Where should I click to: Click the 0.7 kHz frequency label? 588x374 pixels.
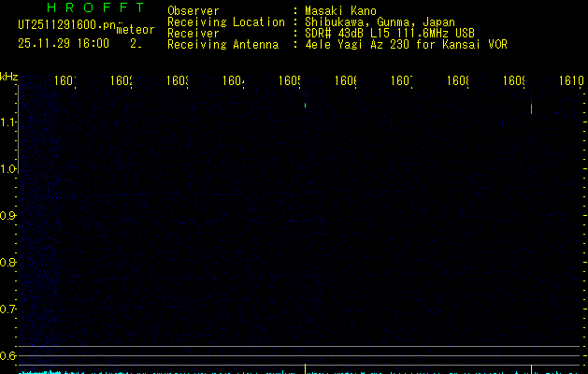(7, 309)
